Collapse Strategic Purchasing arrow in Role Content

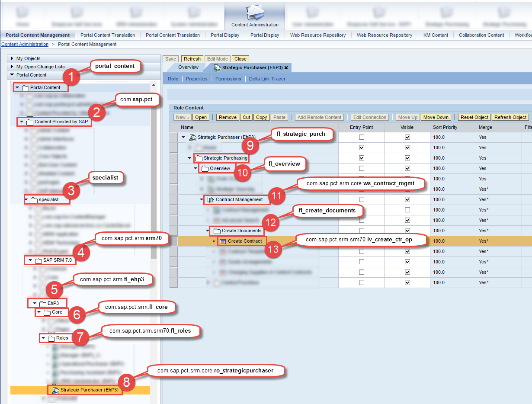coord(189,158)
